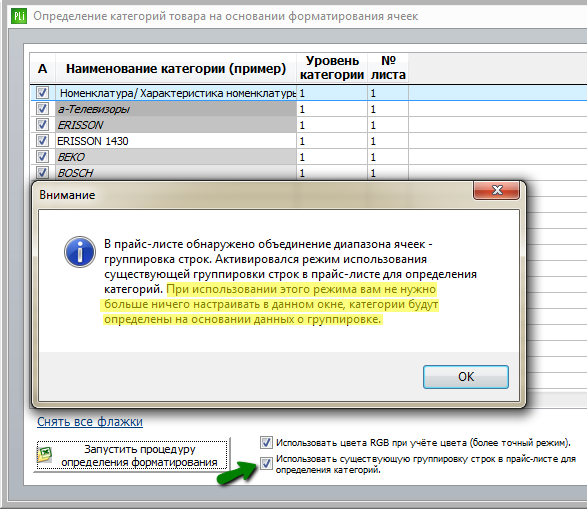Click the № листа column header
Viewport: 587px width, 509px height.
(x=388, y=68)
